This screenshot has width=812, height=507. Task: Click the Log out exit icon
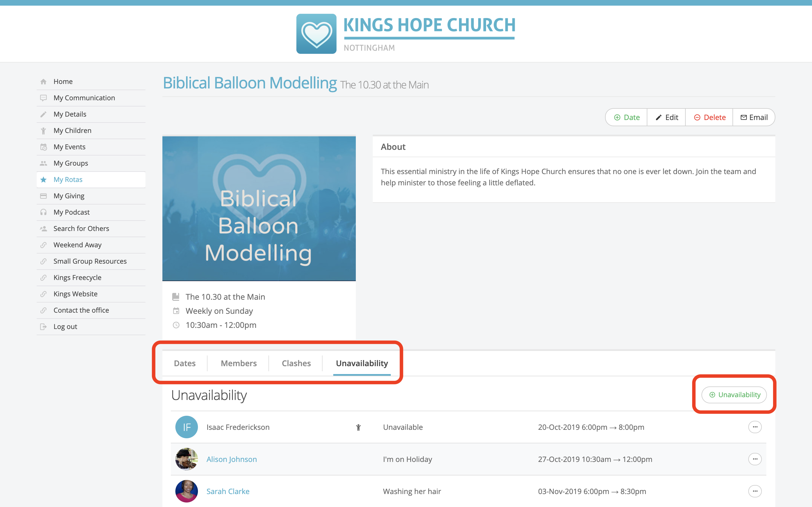click(x=43, y=327)
